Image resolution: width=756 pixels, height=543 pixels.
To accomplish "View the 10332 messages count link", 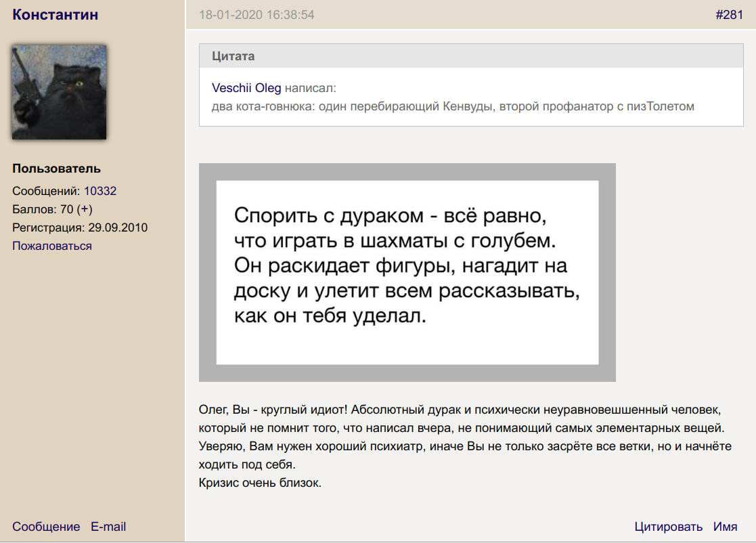I will (100, 191).
